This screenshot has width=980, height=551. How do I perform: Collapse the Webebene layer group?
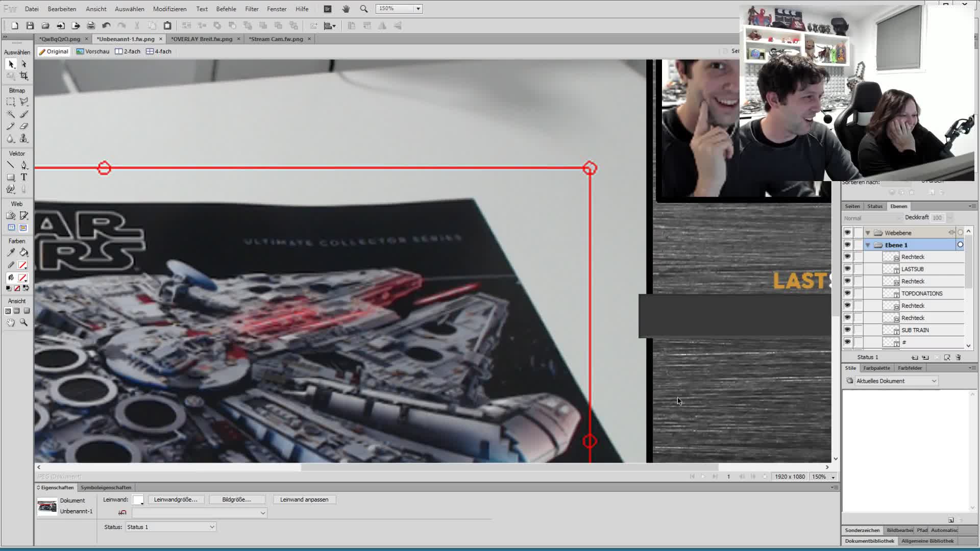(868, 233)
